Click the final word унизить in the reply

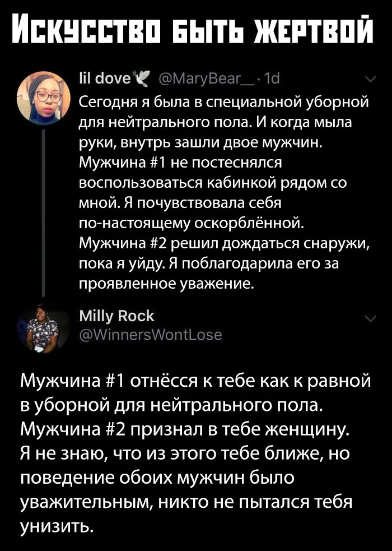(57, 526)
